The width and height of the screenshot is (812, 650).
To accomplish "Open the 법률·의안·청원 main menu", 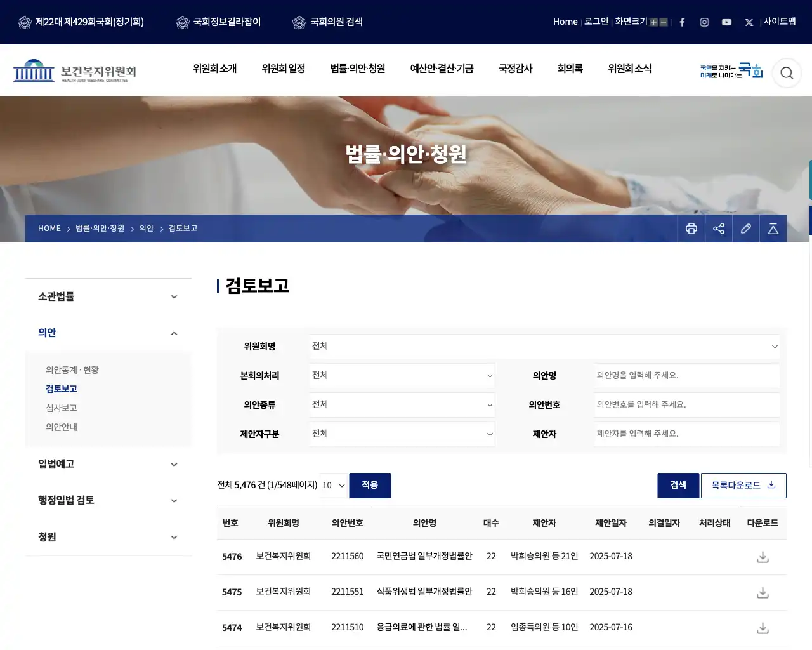I will [x=358, y=69].
